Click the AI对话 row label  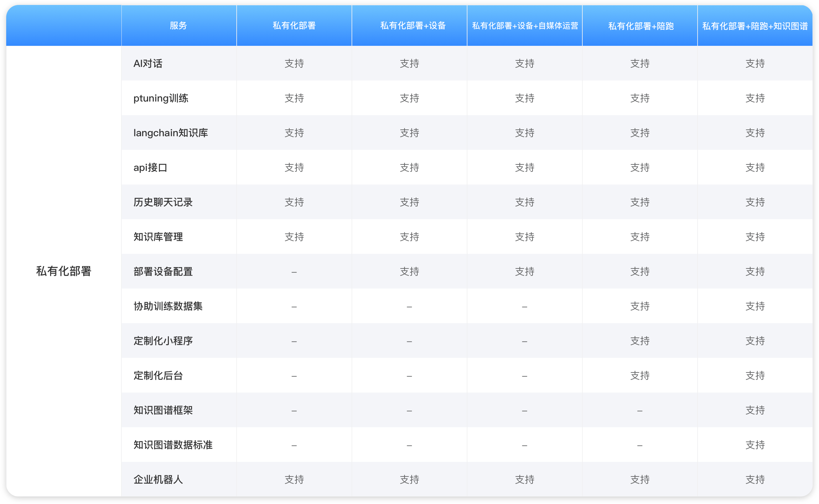coord(148,63)
